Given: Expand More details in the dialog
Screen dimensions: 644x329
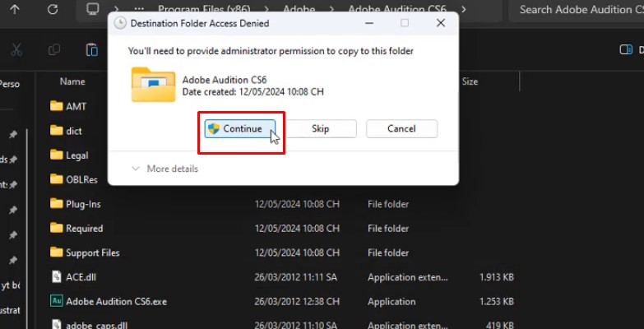Looking at the screenshot, I should pyautogui.click(x=164, y=169).
